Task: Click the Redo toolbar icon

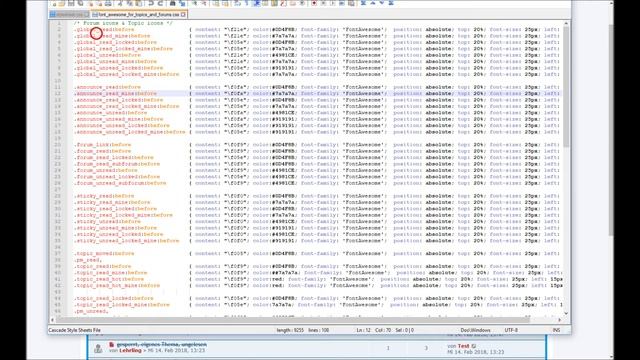Action: point(161,3)
